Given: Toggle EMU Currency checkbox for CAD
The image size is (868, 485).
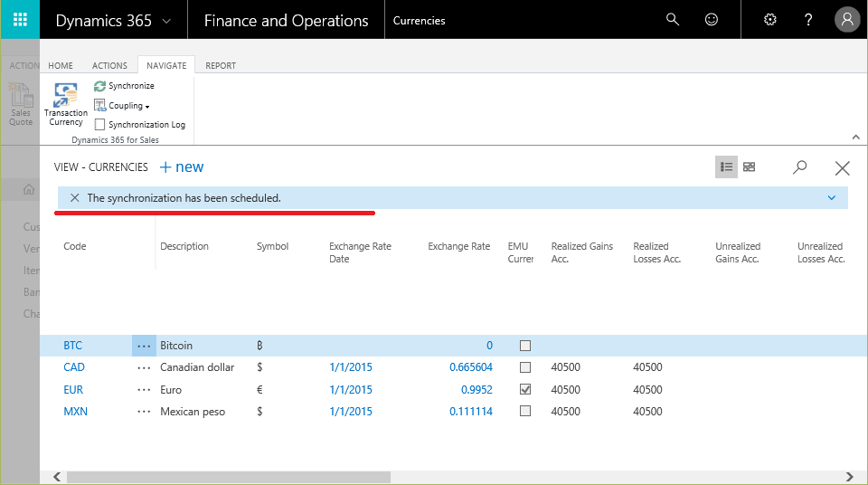Looking at the screenshot, I should [x=525, y=367].
